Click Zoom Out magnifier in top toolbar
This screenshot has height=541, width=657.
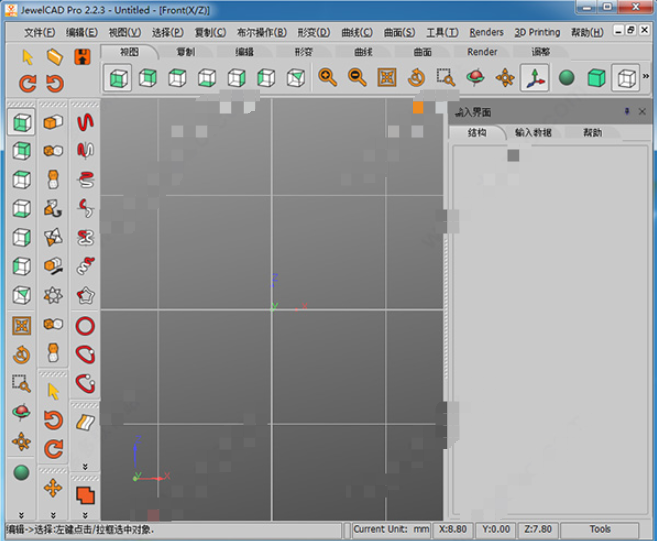[x=357, y=78]
